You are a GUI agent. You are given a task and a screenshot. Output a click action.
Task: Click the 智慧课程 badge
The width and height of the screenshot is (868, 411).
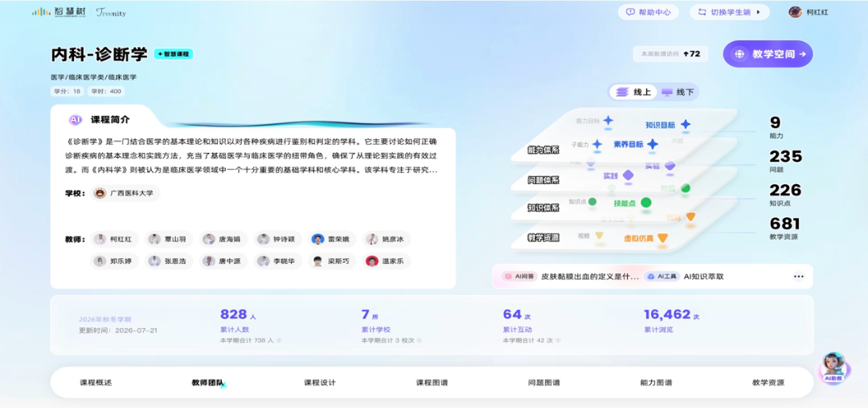point(174,54)
